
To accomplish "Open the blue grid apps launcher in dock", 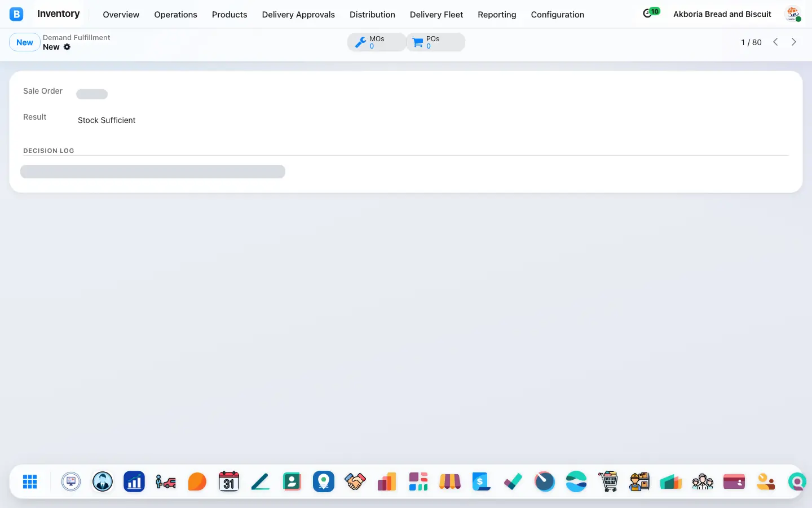I will coord(30,481).
